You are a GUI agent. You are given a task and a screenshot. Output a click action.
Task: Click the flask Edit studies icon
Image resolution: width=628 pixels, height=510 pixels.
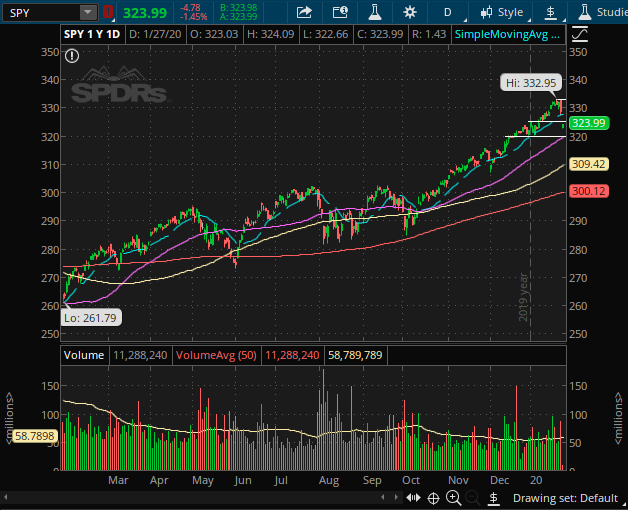tap(374, 13)
